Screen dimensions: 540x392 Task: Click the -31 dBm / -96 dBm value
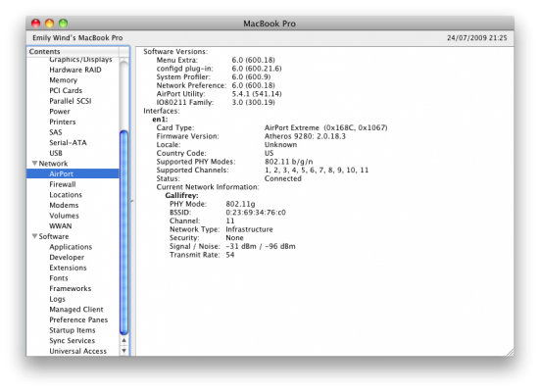(x=261, y=246)
